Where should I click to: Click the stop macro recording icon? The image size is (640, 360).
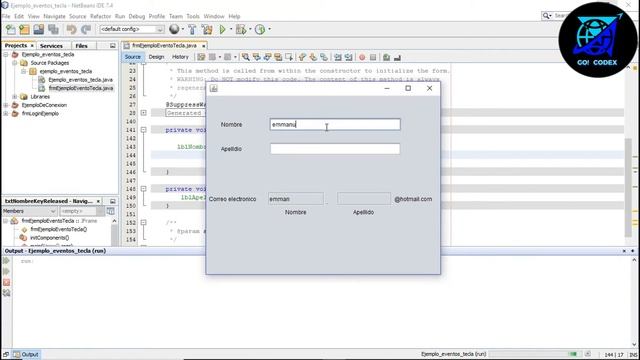point(373,58)
